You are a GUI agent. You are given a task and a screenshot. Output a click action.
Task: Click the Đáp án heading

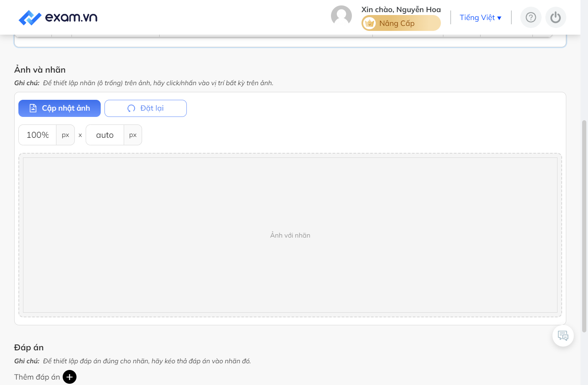(x=29, y=347)
